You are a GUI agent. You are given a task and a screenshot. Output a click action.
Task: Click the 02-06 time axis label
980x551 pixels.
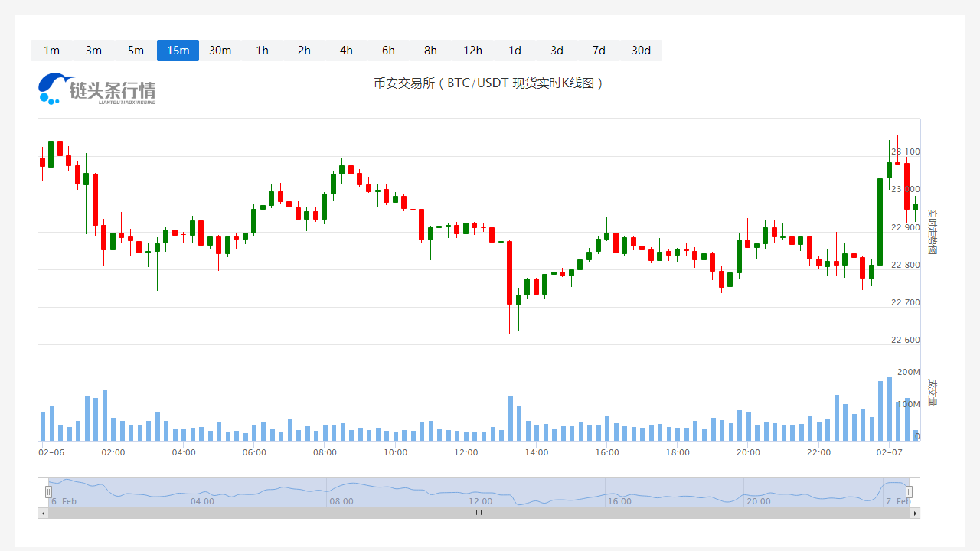(x=51, y=452)
